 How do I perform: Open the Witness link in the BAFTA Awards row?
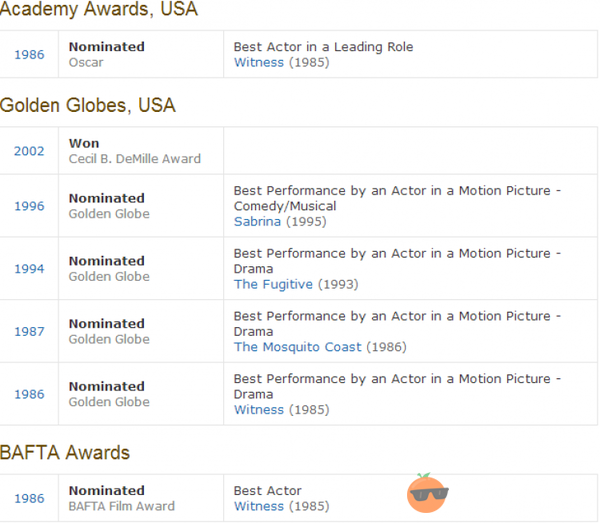[259, 506]
